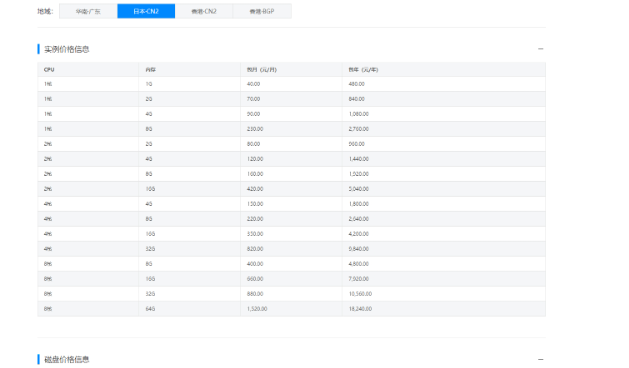
Task: Click the 实例价格信息 section heading
Action: (67, 49)
